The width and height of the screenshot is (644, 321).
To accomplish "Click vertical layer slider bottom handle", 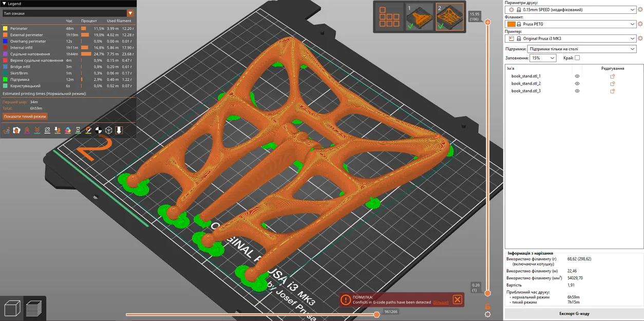I will point(487,293).
